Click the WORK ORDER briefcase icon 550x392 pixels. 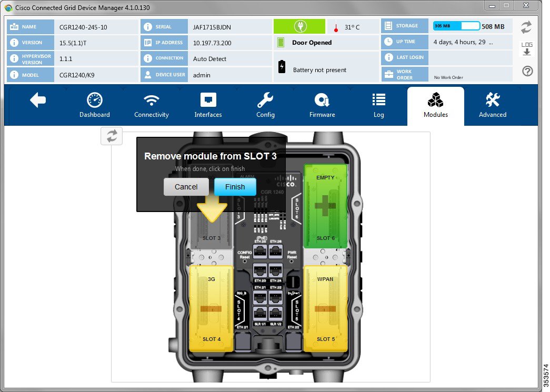388,74
